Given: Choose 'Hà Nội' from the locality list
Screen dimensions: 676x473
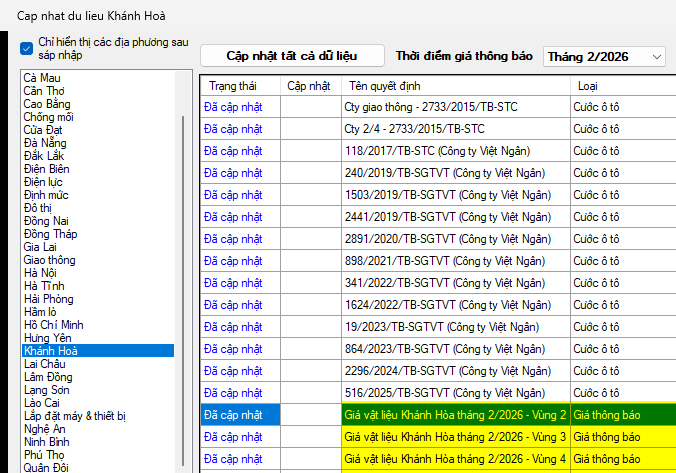Looking at the screenshot, I should pos(41,273).
